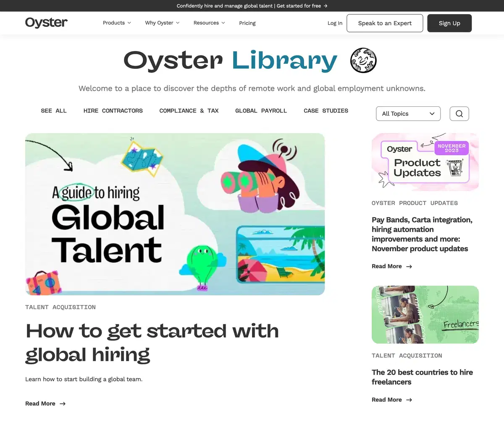Expand the Resources menu chevron
This screenshot has width=504, height=434.
(x=223, y=23)
